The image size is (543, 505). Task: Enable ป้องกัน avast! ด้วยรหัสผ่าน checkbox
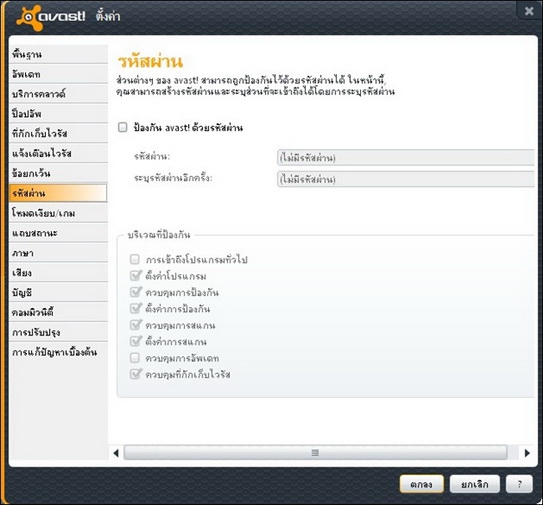123,127
